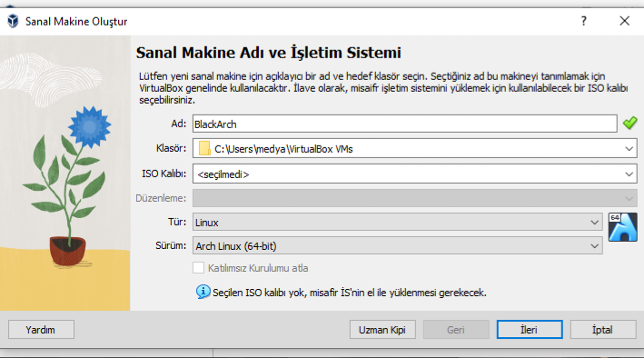Click the Arch Linux 64-bit OS logo

point(622,227)
